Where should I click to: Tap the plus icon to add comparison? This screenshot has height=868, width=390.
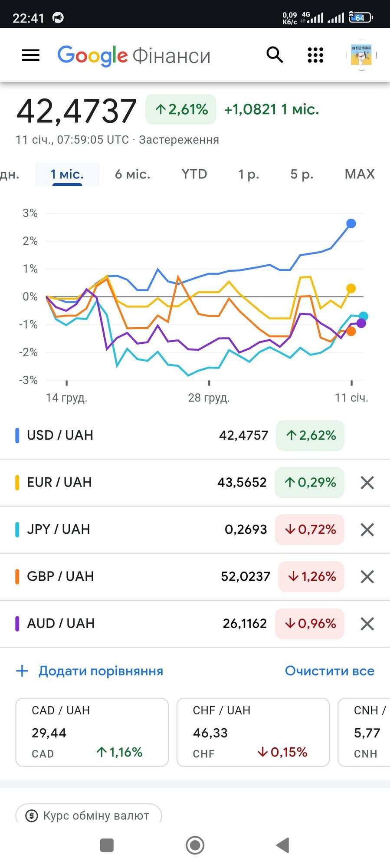point(22,671)
